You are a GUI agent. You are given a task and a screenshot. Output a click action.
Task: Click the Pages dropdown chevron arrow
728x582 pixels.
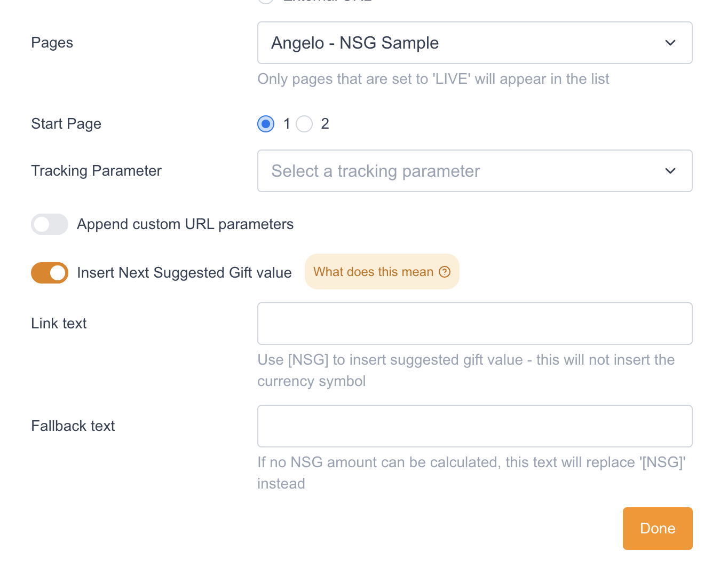670,43
